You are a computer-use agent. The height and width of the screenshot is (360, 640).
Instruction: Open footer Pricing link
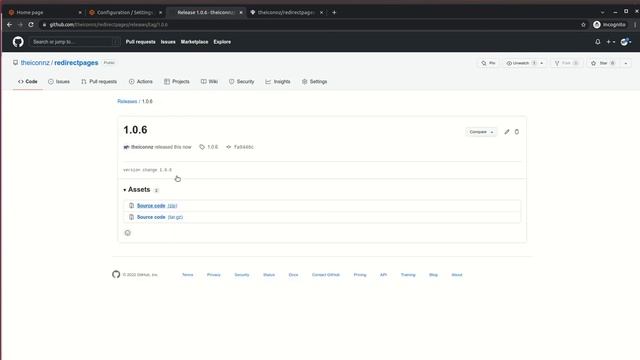[360, 275]
